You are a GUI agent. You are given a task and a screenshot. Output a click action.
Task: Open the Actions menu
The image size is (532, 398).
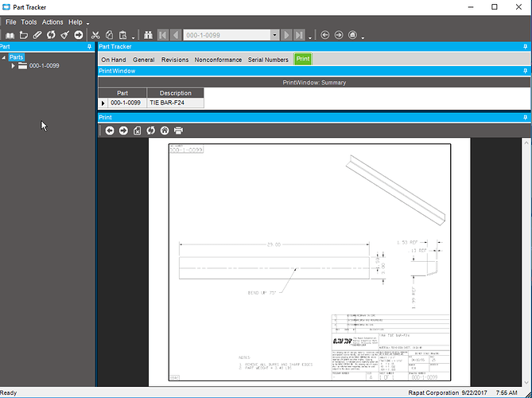(52, 22)
